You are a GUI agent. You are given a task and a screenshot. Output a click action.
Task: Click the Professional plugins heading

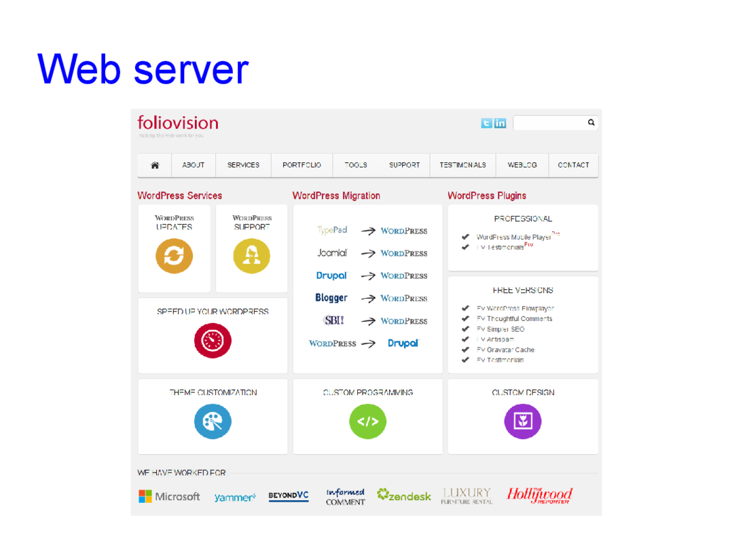(x=523, y=219)
